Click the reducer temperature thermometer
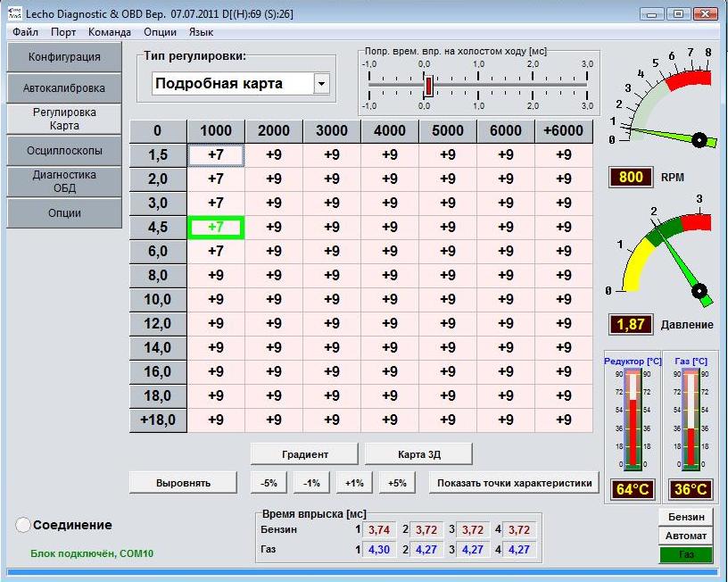728x582 pixels. tap(633, 420)
